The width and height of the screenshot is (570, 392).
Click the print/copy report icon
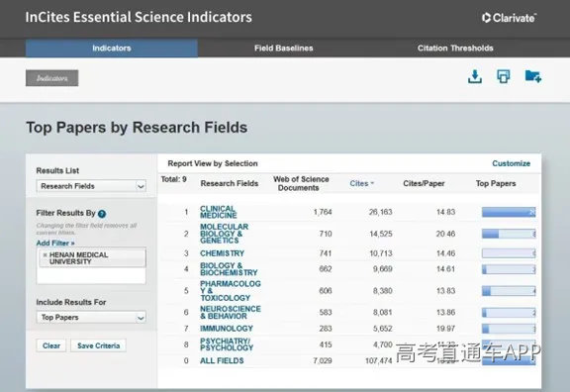(504, 77)
